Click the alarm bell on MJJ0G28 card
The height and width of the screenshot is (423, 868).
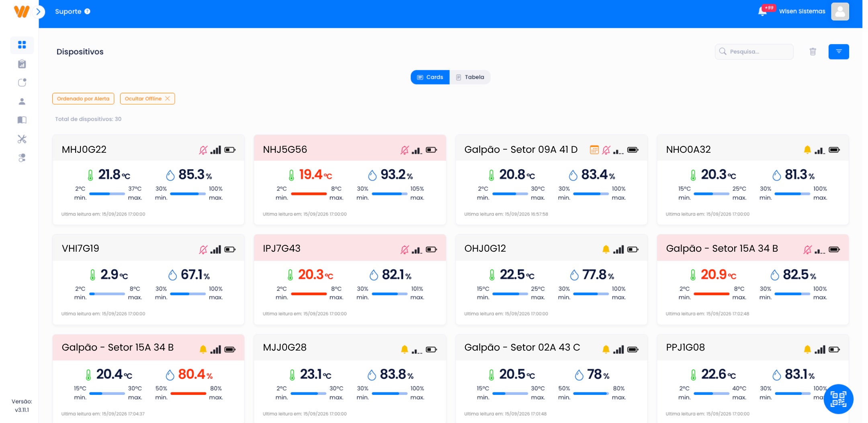click(x=405, y=349)
